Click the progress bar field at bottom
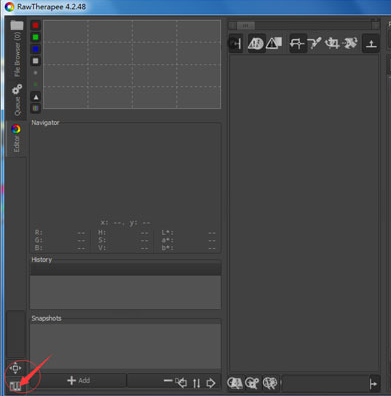Image resolution: width=391 pixels, height=396 pixels. pos(324,384)
